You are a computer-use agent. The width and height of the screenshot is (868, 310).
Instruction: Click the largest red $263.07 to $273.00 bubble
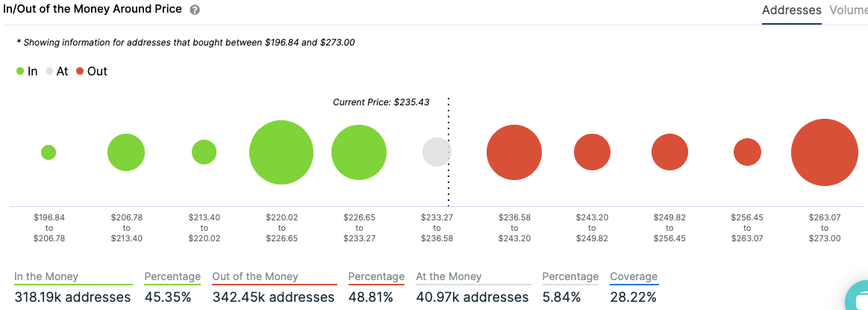point(825,152)
